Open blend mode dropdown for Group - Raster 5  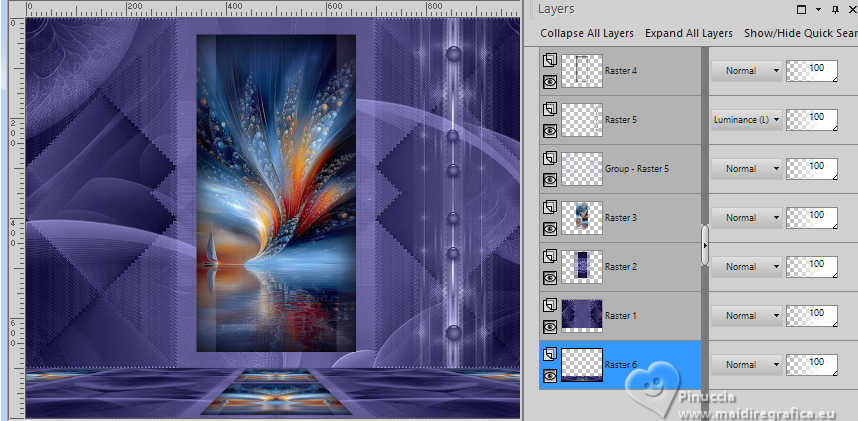click(x=747, y=169)
